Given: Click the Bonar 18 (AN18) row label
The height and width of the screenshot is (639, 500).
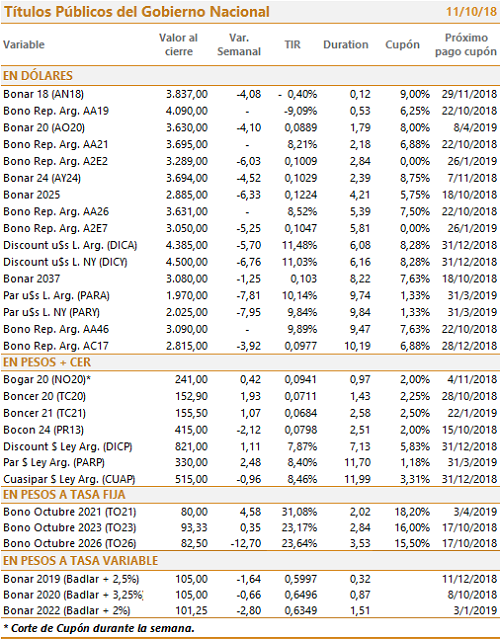Looking at the screenshot, I should pyautogui.click(x=44, y=94).
